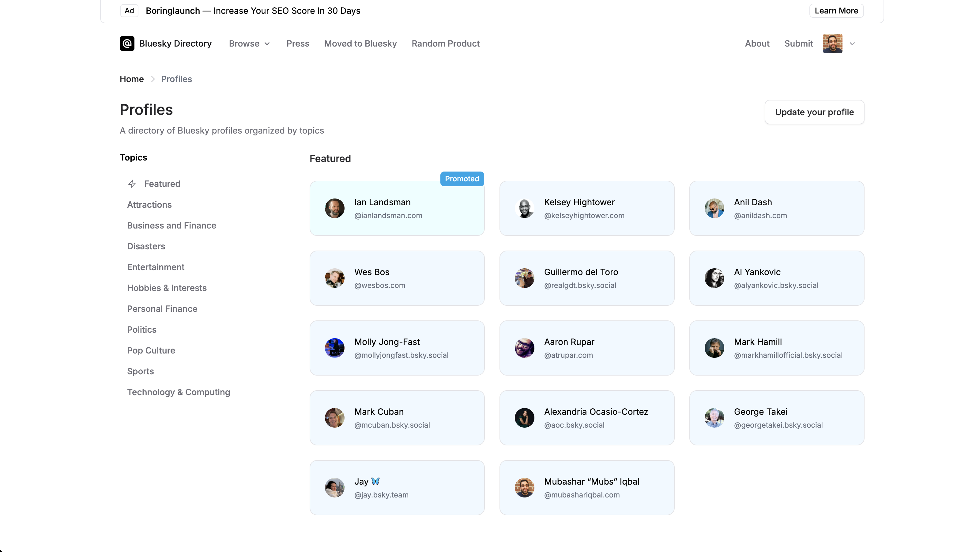Open the user account avatar in header
The height and width of the screenshot is (552, 980).
[832, 43]
